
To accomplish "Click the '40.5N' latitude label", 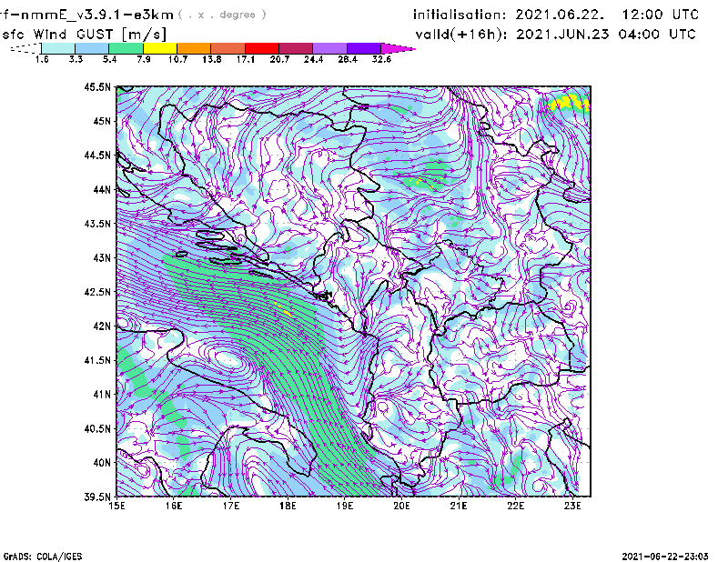I will (x=97, y=428).
